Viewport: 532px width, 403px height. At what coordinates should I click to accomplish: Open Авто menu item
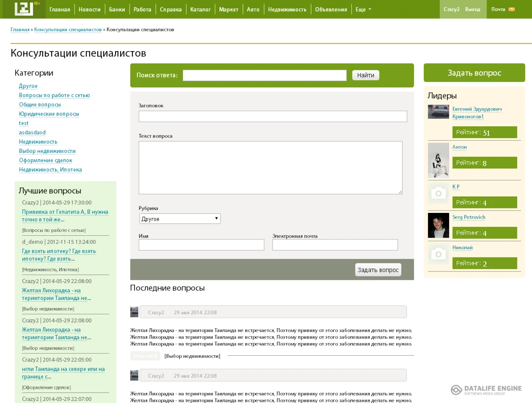click(253, 9)
